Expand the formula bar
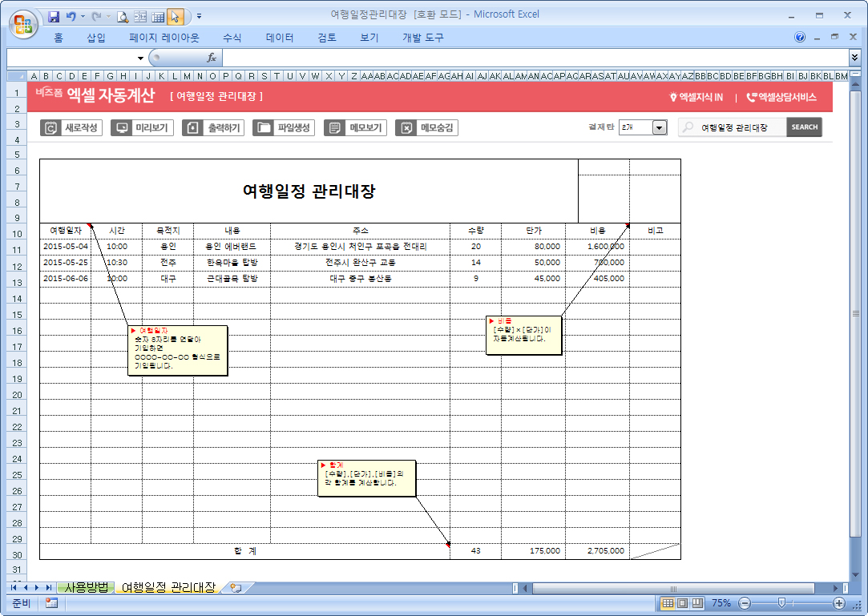The height and width of the screenshot is (616, 868). 854,57
